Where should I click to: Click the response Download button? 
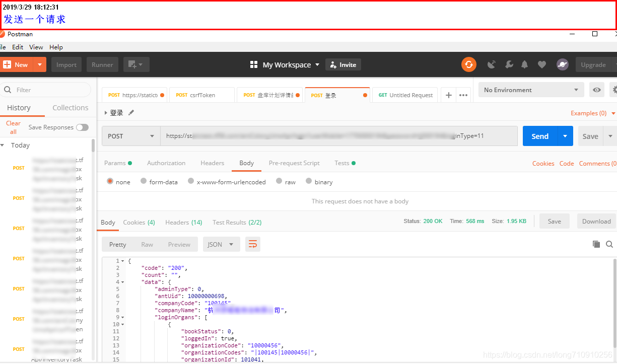(x=596, y=221)
